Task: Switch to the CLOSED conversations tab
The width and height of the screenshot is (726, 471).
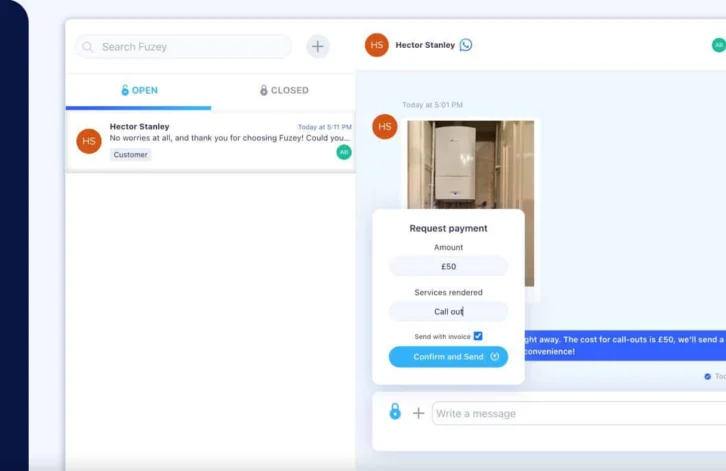Action: [x=284, y=90]
